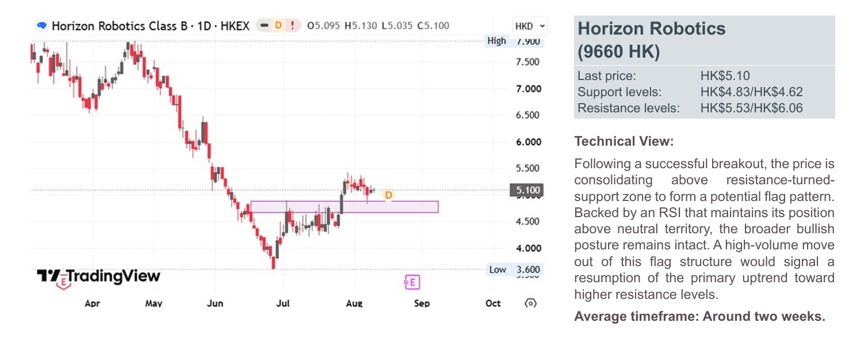Click the 7.500 price axis label

[x=527, y=62]
